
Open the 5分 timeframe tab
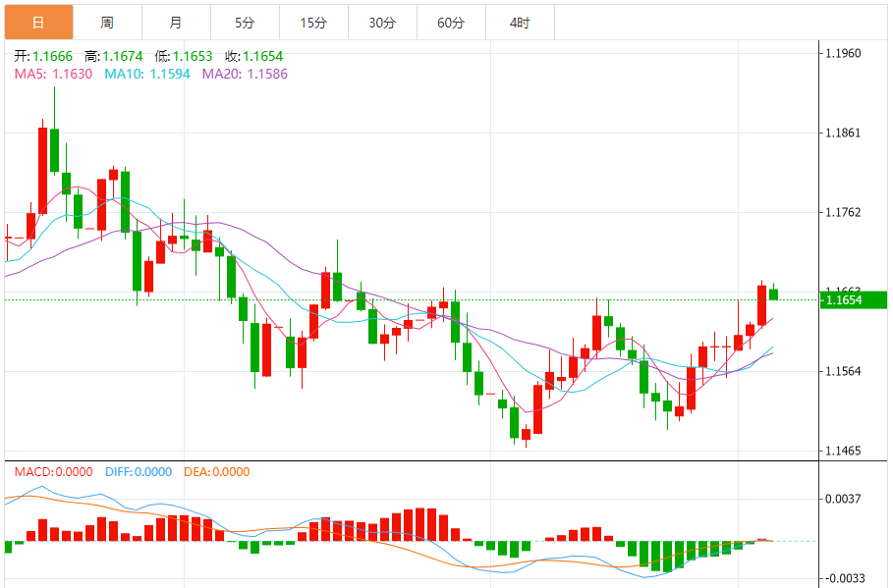click(245, 23)
